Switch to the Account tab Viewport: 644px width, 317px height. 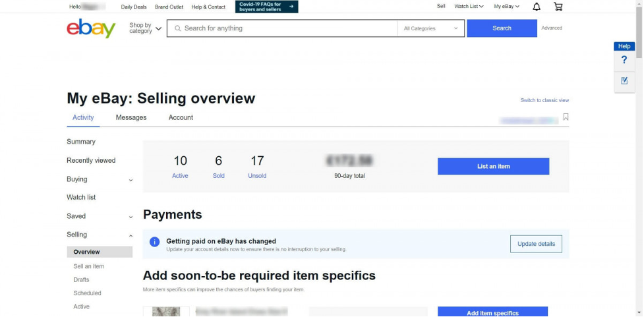[x=181, y=117]
